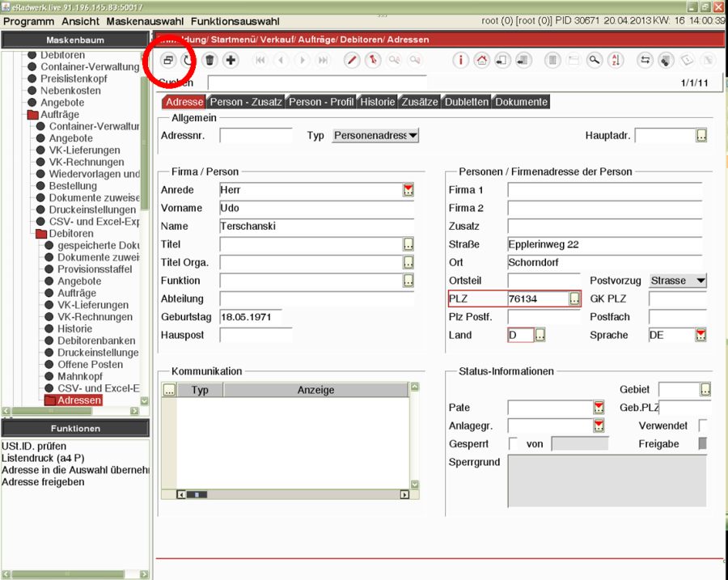Open the Typ Personenadresse dropdown

coord(375,136)
